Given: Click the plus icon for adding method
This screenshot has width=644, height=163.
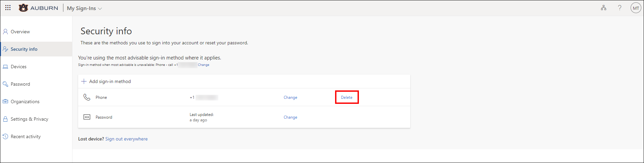Looking at the screenshot, I should coord(84,81).
